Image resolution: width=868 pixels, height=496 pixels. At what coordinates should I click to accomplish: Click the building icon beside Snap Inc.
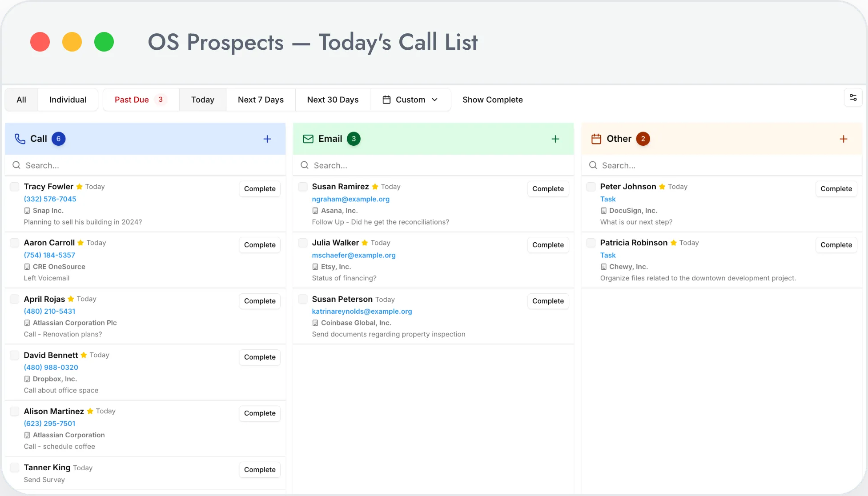[x=27, y=211]
